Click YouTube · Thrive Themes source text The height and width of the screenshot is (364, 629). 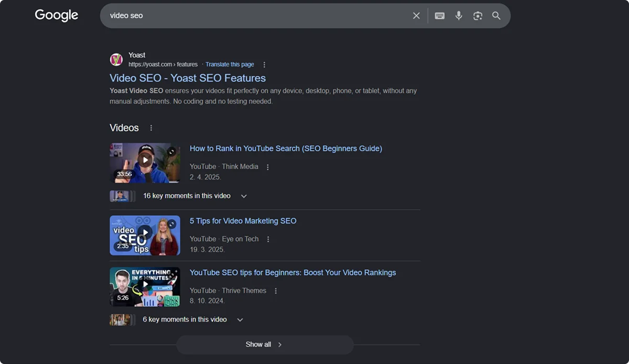coord(228,291)
